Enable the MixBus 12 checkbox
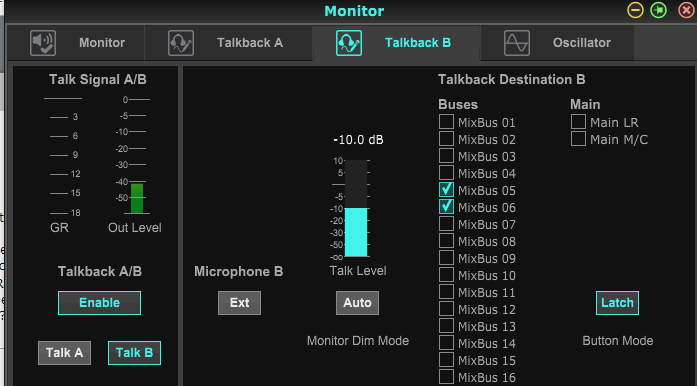This screenshot has width=697, height=386. 446,309
